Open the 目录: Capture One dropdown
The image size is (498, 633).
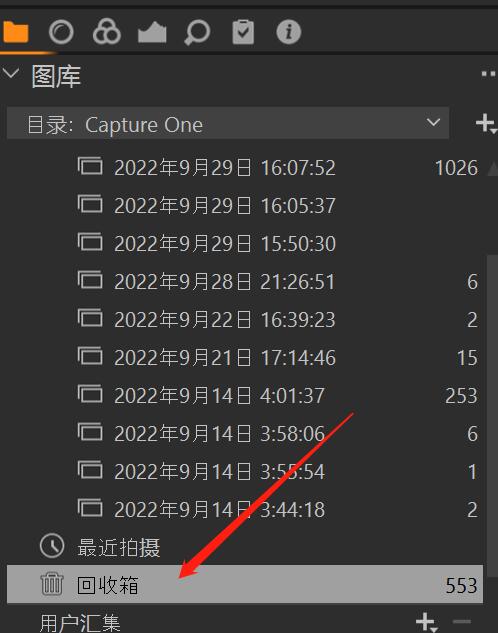(x=228, y=123)
